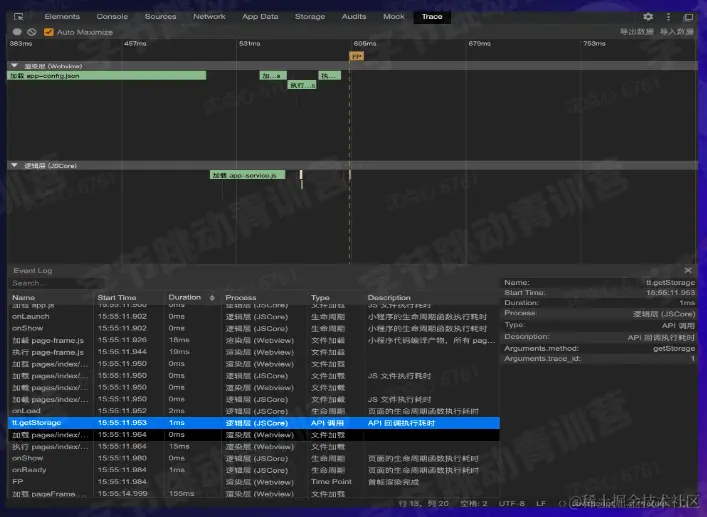Viewport: 707px width, 517px height.
Task: Open the more options kebab menu
Action: click(668, 17)
